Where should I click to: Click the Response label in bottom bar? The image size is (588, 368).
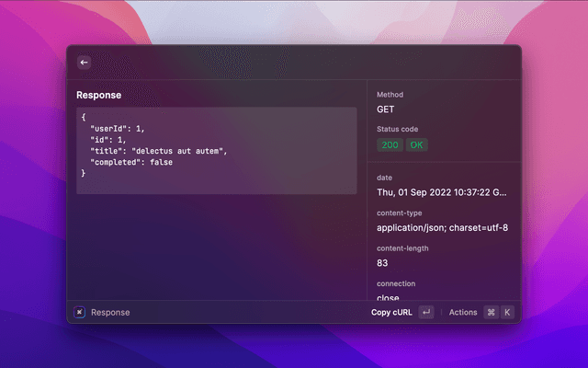[x=110, y=312]
